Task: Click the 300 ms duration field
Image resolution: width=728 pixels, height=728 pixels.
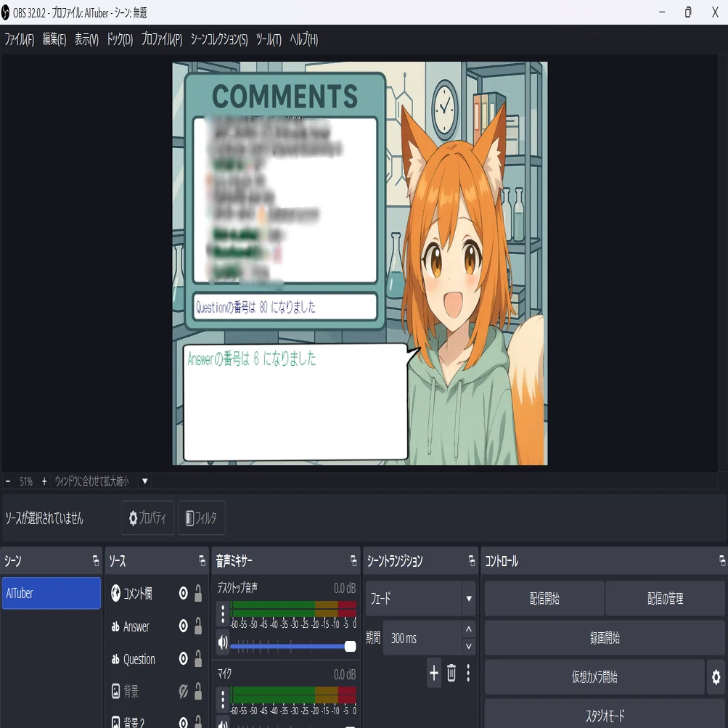Action: point(422,638)
